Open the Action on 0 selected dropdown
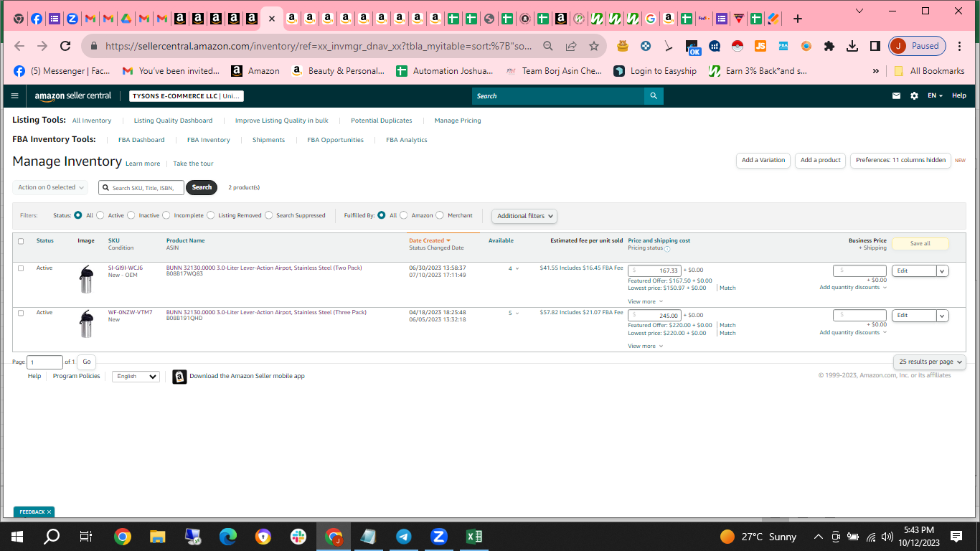980x551 pixels. click(x=50, y=187)
